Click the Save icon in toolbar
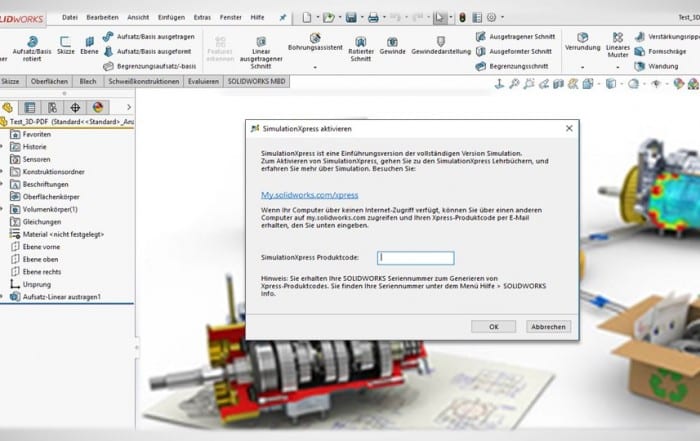The height and width of the screenshot is (441, 700). click(x=351, y=17)
